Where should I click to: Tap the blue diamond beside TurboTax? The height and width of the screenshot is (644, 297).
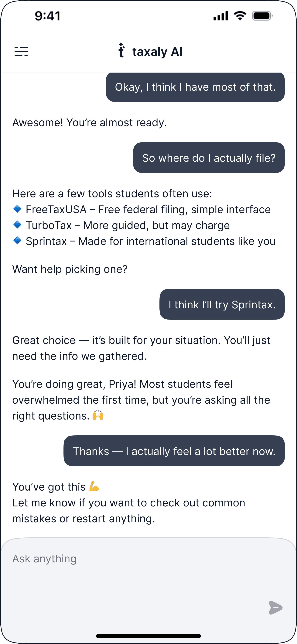coord(17,224)
